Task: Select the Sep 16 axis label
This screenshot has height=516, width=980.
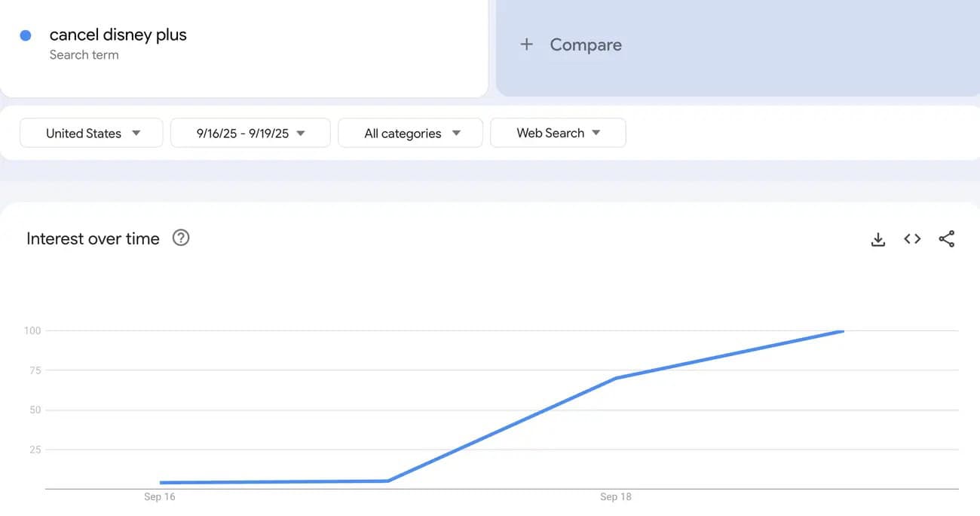Action: coord(160,496)
